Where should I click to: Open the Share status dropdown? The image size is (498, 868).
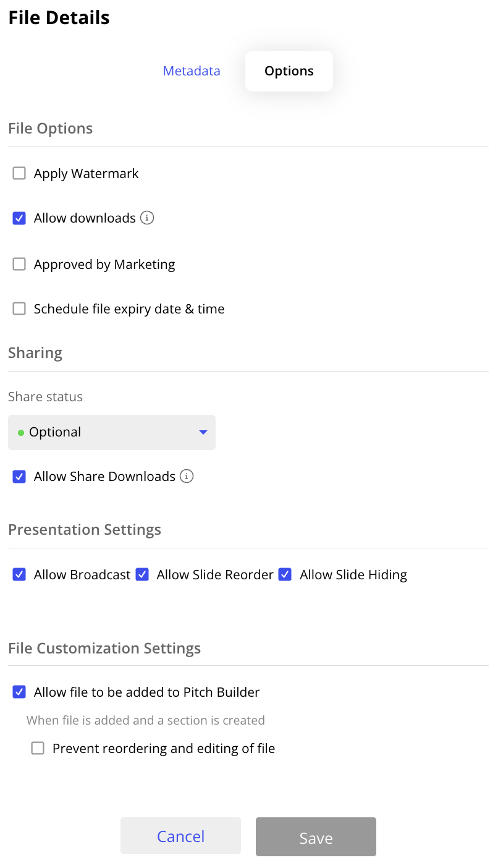coord(111,432)
